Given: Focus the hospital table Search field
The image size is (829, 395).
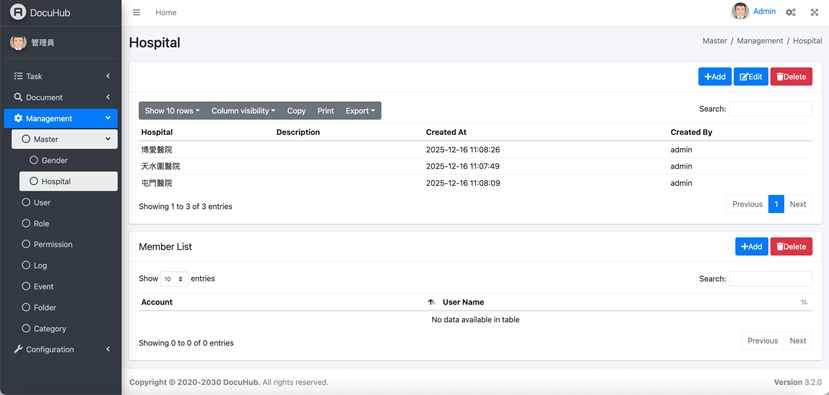Looking at the screenshot, I should pyautogui.click(x=771, y=109).
